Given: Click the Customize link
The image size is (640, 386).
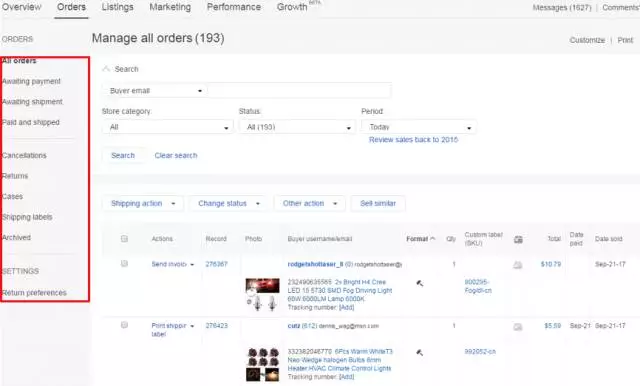Looking at the screenshot, I should pos(587,40).
